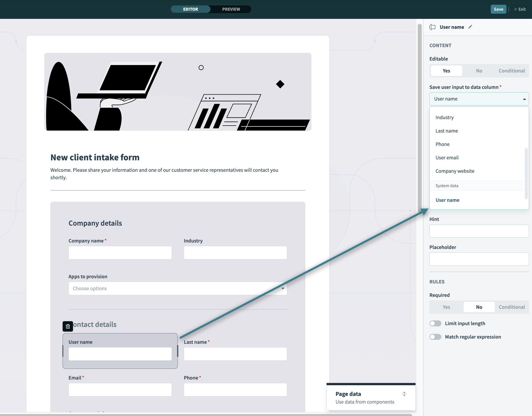Switch to PREVIEW tab
The width and height of the screenshot is (532, 416).
pos(231,9)
